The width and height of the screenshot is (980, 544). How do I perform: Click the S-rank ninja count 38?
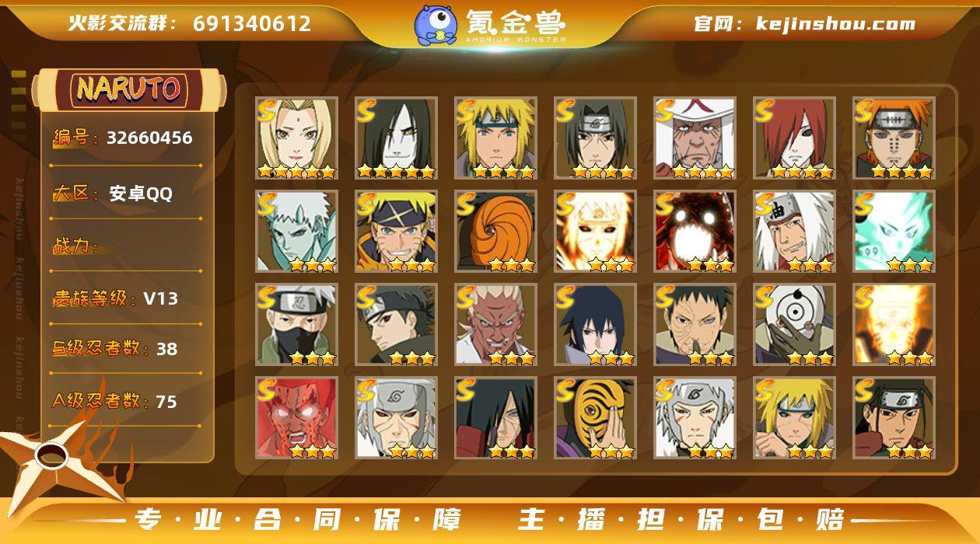tap(166, 349)
